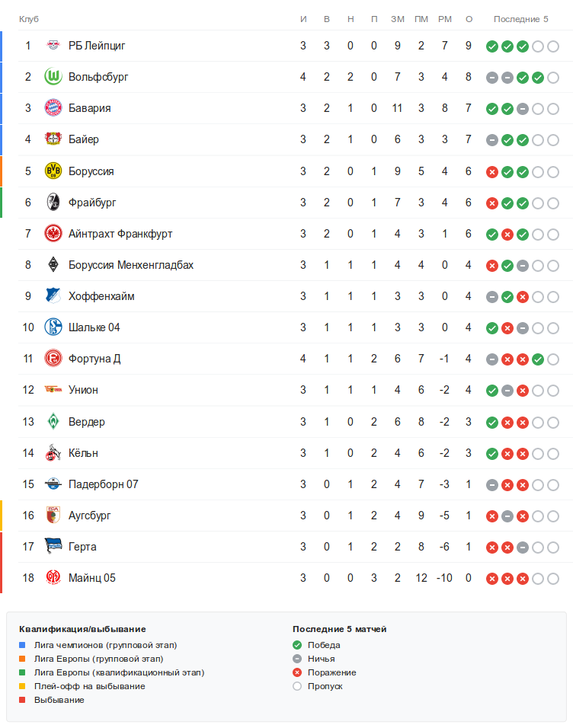The image size is (573, 728).
Task: Click the RB Leipzig club logo
Action: click(53, 46)
